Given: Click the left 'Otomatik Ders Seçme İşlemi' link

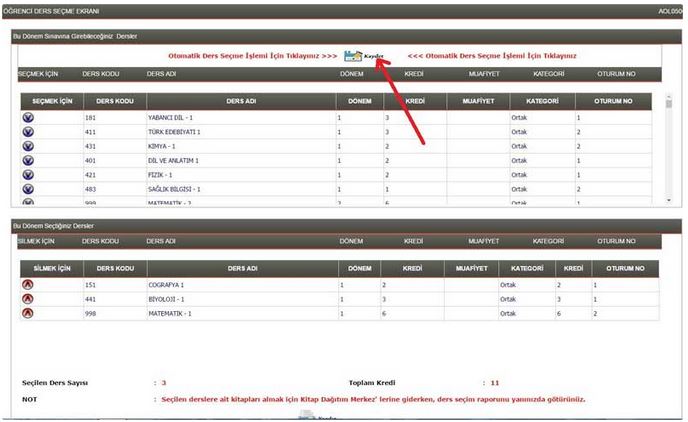Looking at the screenshot, I should pos(251,56).
